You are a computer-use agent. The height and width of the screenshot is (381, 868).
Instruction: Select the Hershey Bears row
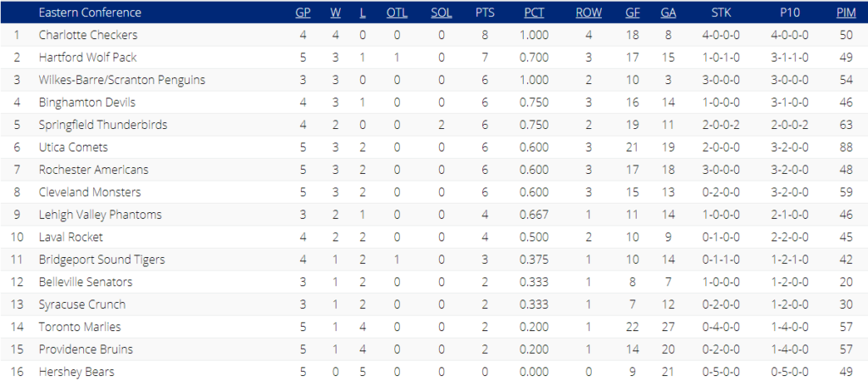click(x=434, y=371)
